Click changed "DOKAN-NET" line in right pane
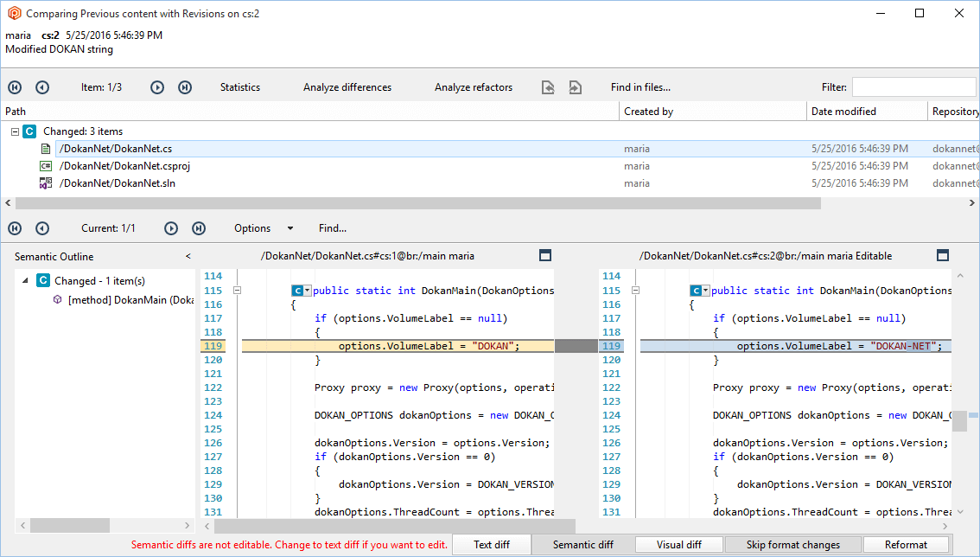 click(x=796, y=346)
